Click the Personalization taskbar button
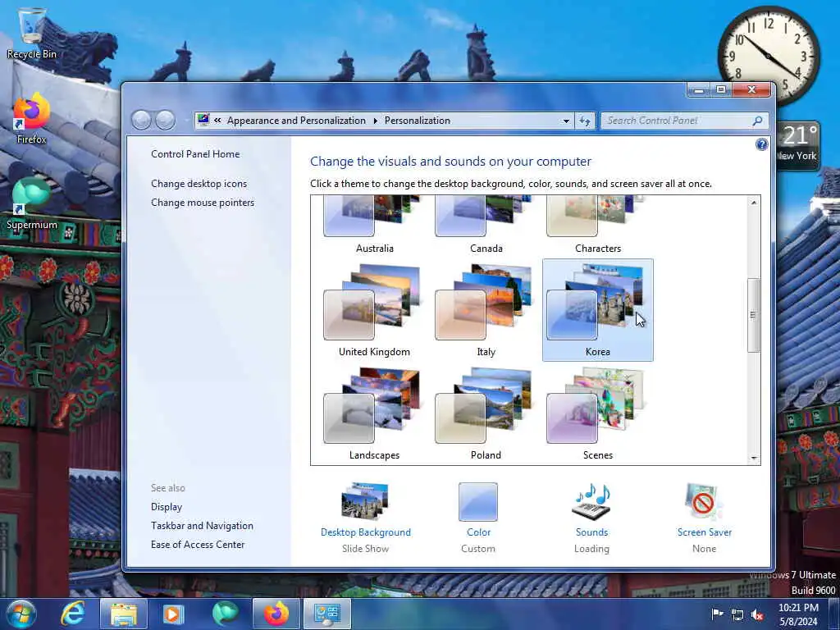The image size is (840, 630). pyautogui.click(x=327, y=614)
